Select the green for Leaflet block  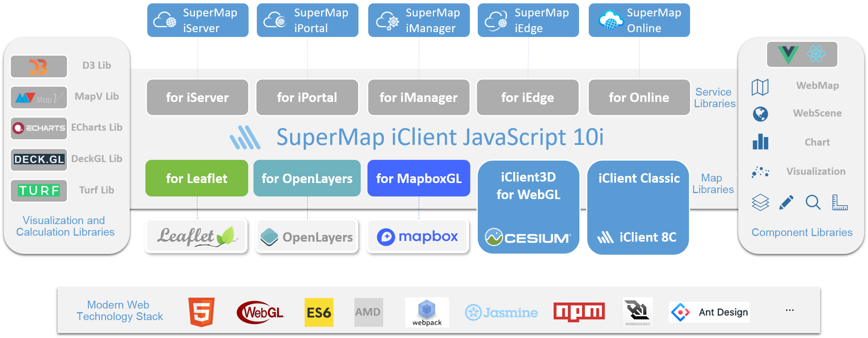tap(197, 179)
